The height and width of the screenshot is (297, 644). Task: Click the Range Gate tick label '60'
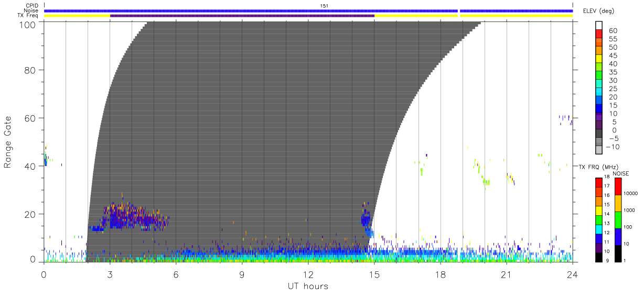coord(30,118)
